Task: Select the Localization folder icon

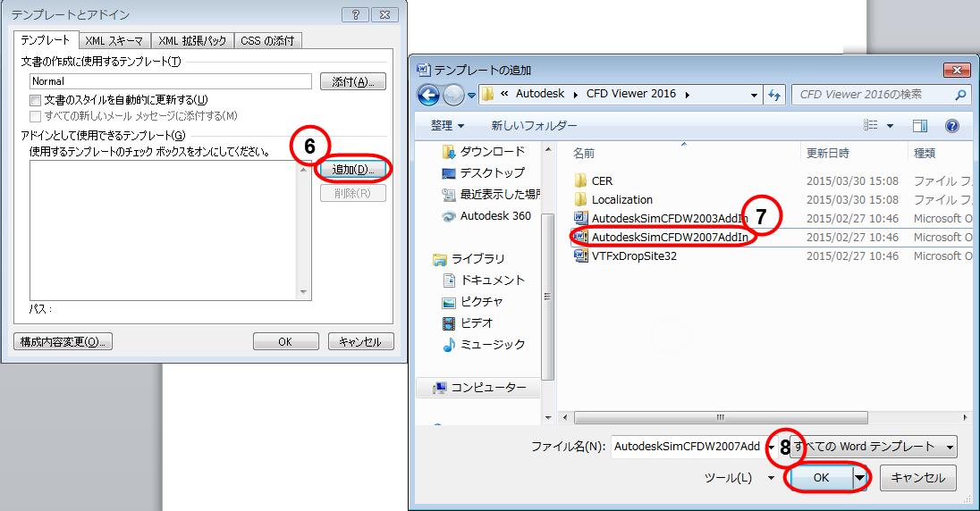Action: (580, 199)
